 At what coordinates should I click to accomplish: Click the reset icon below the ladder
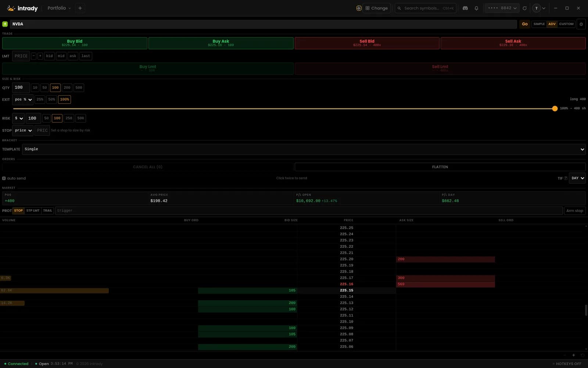point(582,355)
